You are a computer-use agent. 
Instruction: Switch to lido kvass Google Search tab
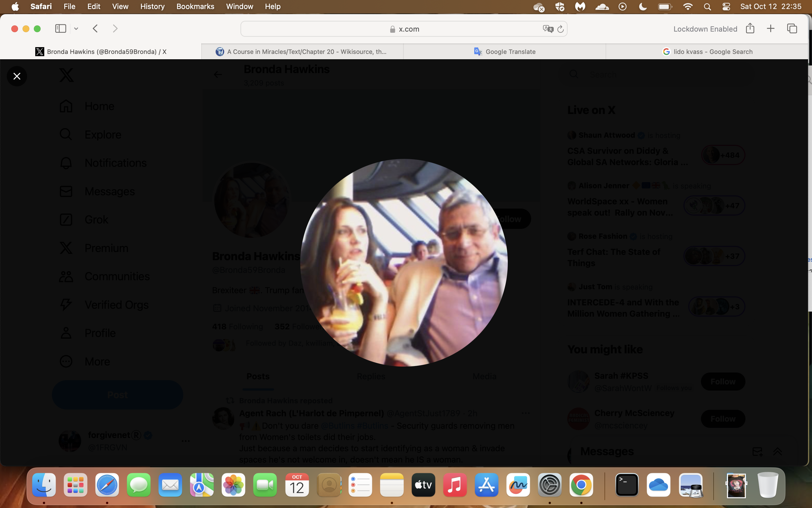707,51
